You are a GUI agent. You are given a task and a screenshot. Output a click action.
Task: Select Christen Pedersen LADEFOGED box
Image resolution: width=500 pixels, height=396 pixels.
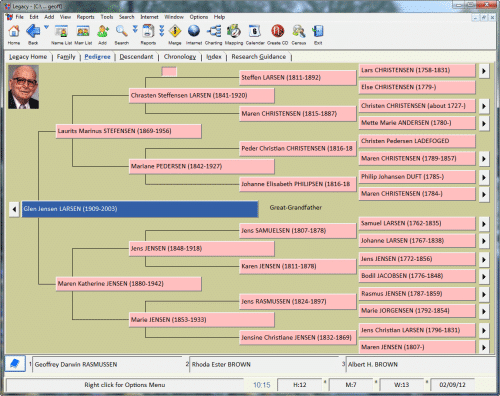[417, 141]
